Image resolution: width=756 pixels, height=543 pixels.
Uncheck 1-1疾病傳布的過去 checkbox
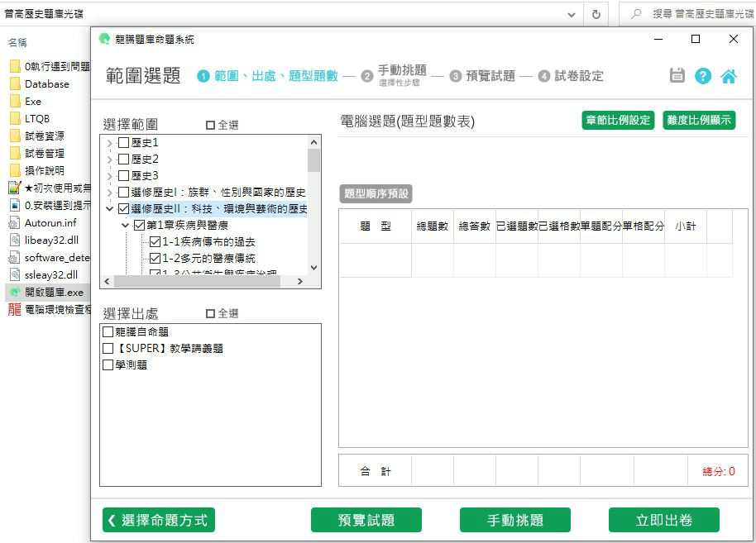click(155, 242)
